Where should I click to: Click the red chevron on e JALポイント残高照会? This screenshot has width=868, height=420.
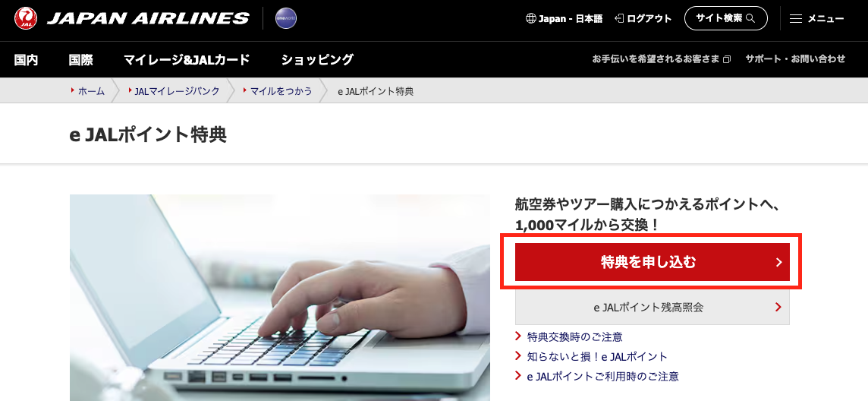[778, 307]
